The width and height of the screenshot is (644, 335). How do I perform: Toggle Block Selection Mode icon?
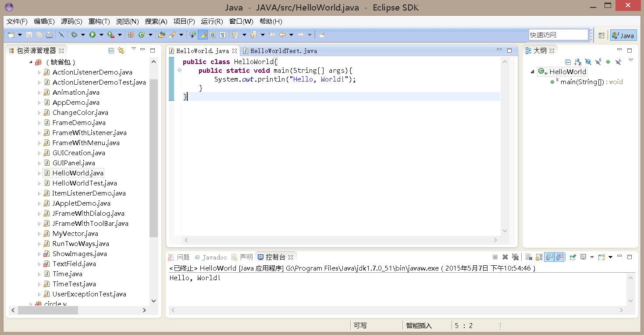(x=213, y=35)
